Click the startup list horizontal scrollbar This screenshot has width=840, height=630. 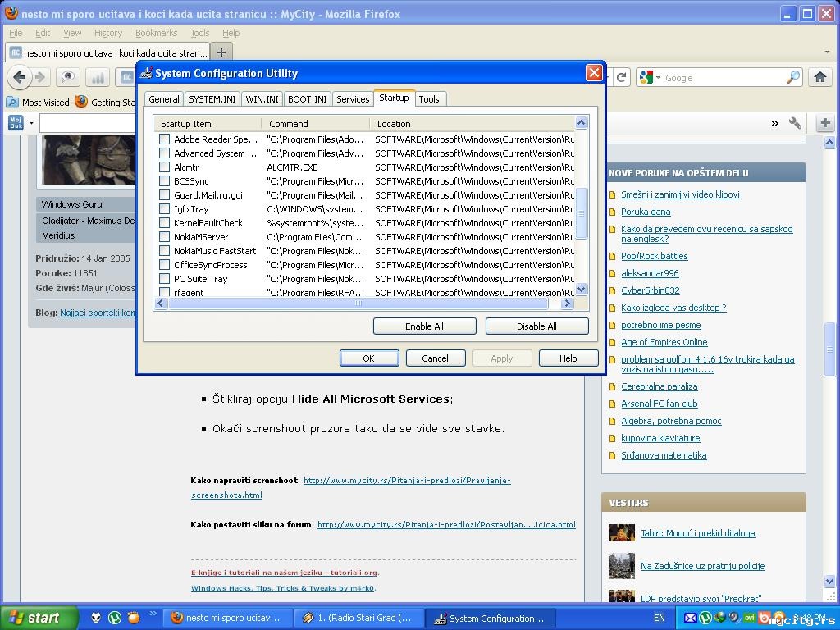pos(358,304)
